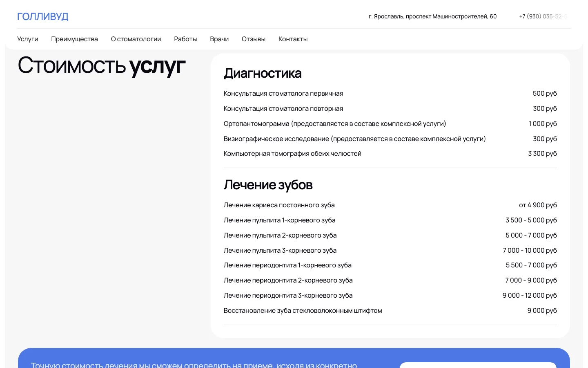Select Визиографическое исследование service row
Screen dimensions: 588x368
click(x=390, y=139)
